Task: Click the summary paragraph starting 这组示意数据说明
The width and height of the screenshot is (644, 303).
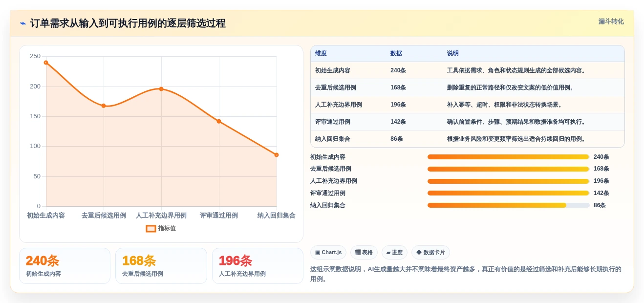Action: click(x=467, y=274)
